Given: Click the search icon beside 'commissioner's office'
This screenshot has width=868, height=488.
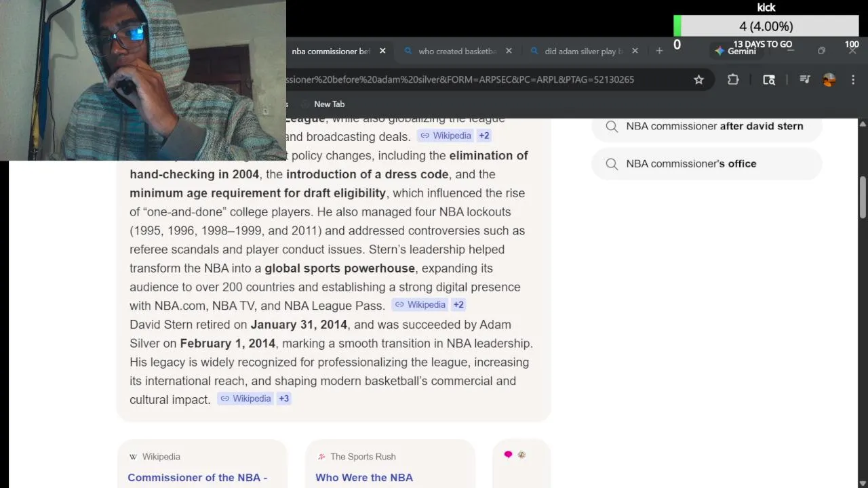Looking at the screenshot, I should click(612, 164).
